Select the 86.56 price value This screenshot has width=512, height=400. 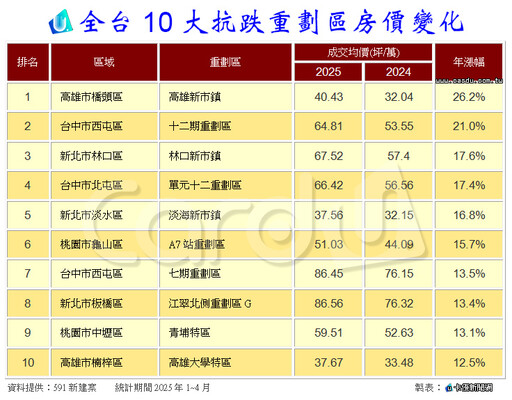click(328, 303)
